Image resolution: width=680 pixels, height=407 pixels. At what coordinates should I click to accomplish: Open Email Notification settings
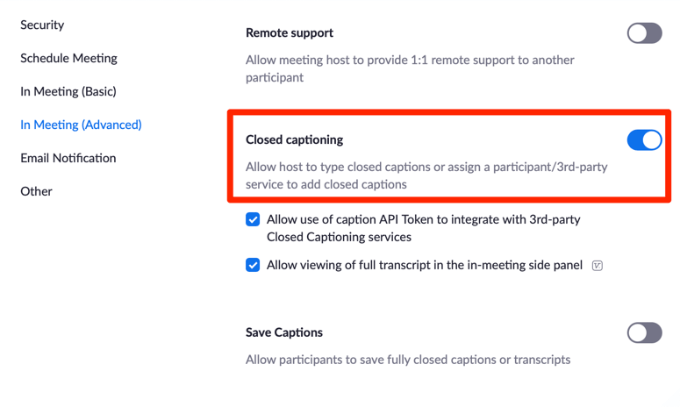68,158
